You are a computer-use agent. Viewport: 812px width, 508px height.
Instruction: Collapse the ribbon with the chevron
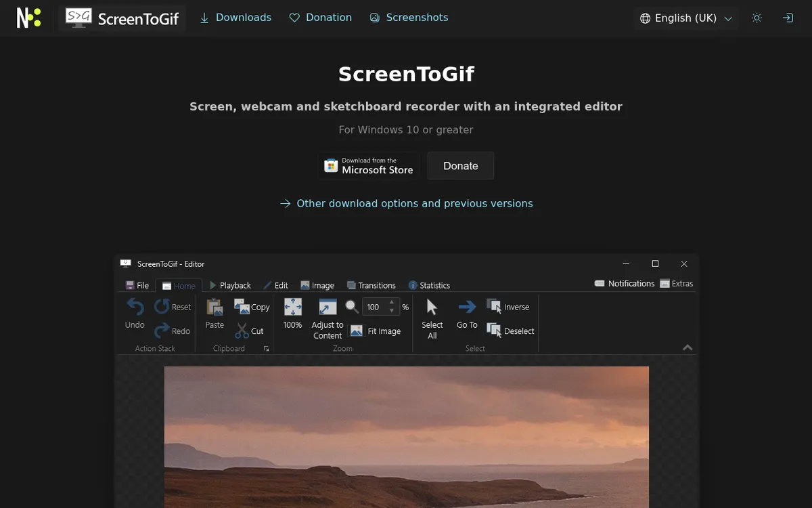pos(687,347)
